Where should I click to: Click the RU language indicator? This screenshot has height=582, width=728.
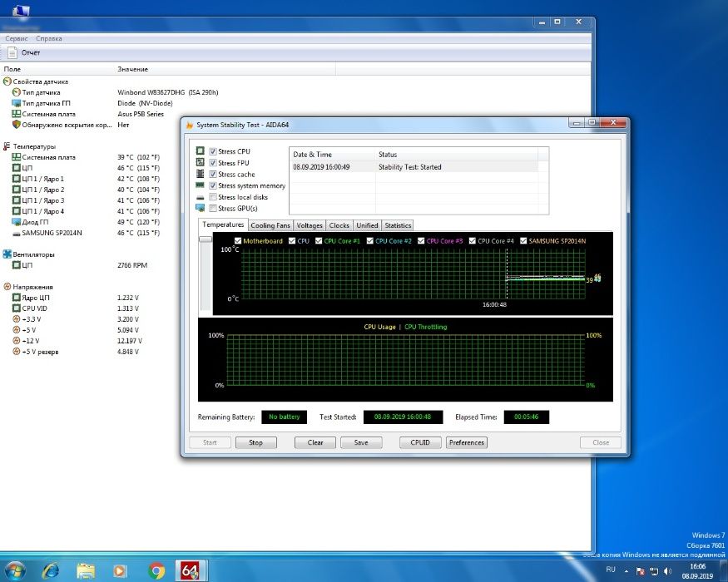point(611,570)
